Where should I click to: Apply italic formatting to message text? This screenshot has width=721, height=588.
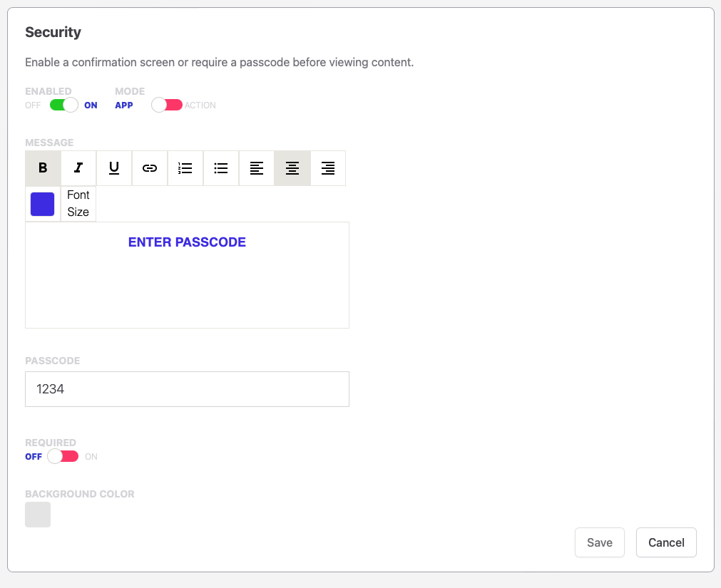(x=78, y=168)
